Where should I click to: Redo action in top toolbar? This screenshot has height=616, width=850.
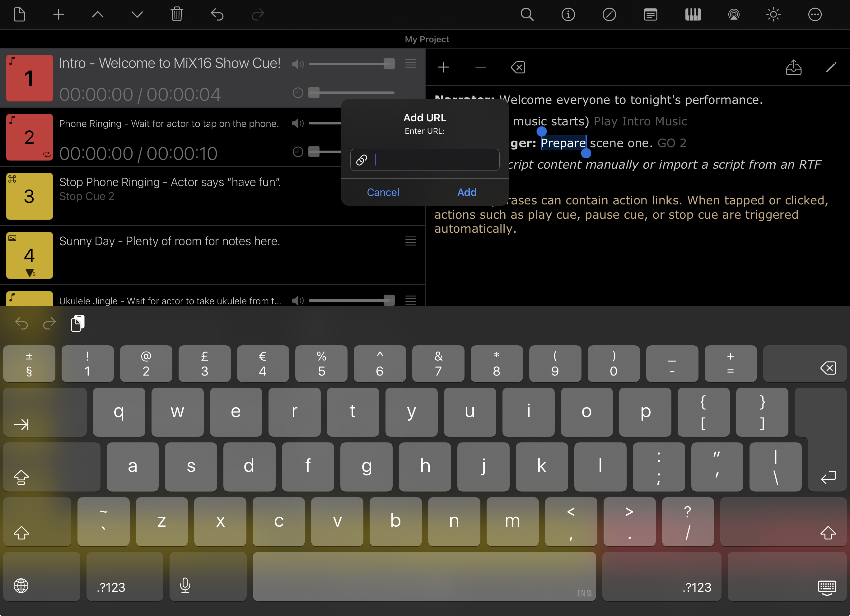point(258,15)
